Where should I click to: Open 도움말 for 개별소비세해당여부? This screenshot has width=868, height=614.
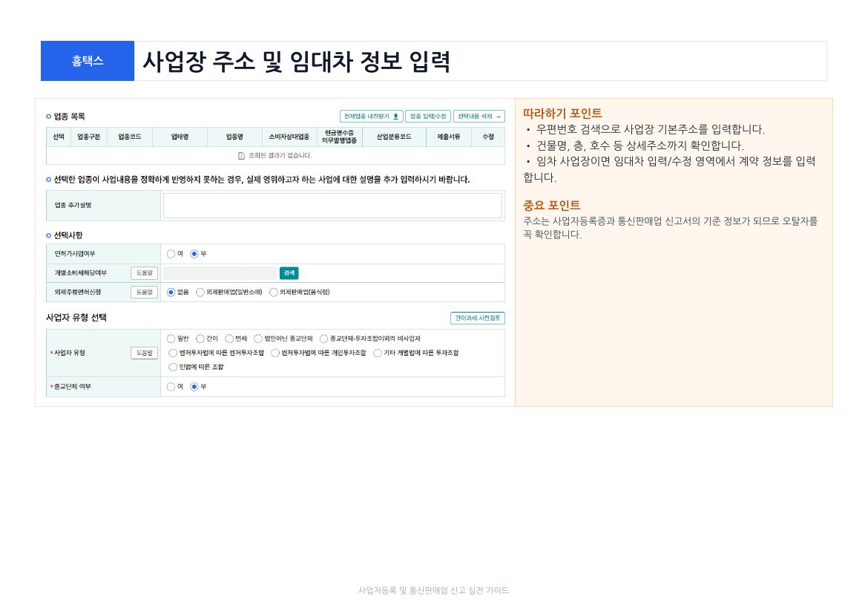pyautogui.click(x=145, y=273)
